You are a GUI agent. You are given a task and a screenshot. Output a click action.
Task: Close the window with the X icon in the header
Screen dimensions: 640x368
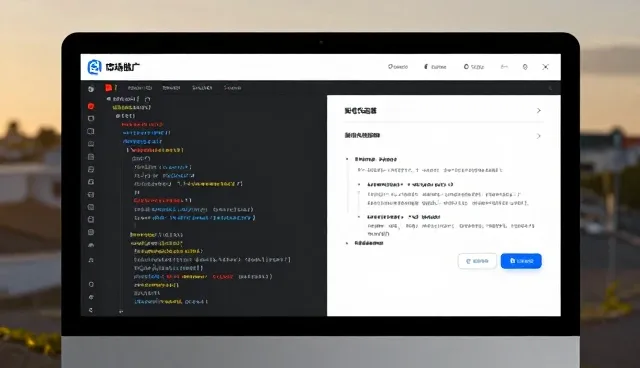(x=545, y=67)
